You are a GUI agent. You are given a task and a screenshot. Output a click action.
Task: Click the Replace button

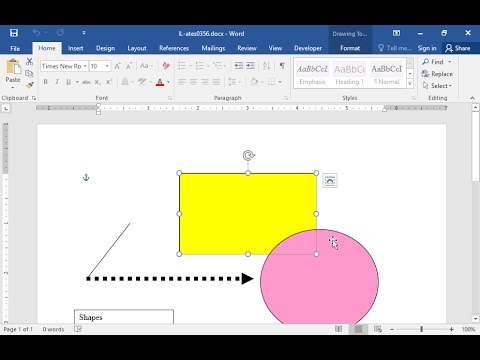[437, 74]
